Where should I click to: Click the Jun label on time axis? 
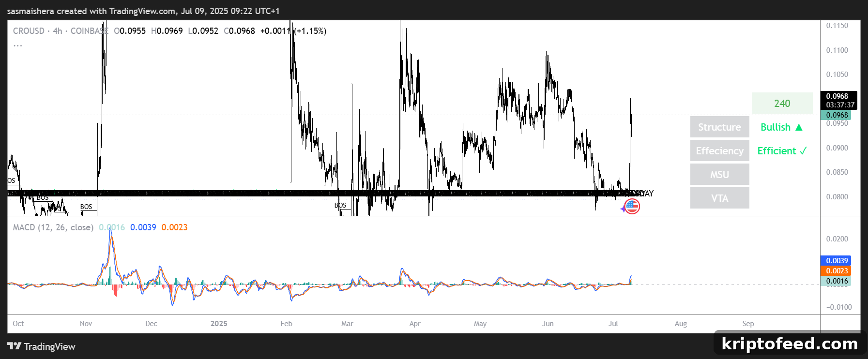coord(548,324)
